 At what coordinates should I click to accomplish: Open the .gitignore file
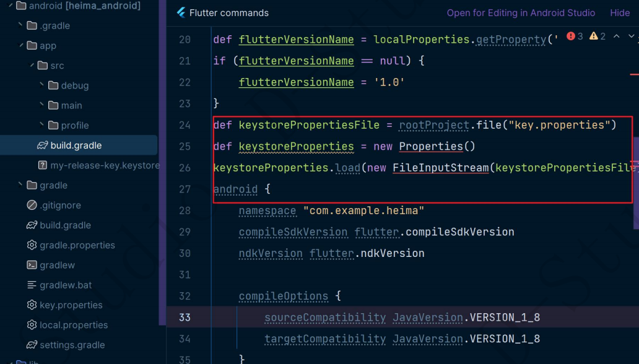[60, 206]
